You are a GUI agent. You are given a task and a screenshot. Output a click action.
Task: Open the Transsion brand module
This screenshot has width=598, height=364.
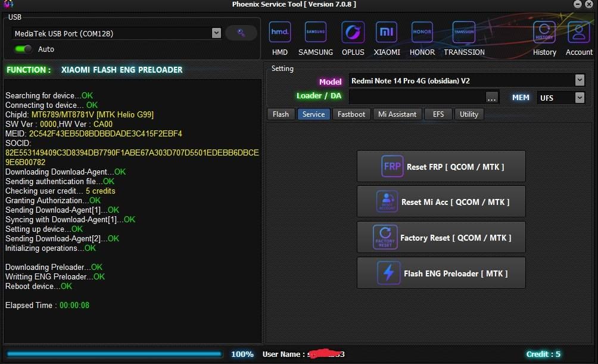[464, 32]
